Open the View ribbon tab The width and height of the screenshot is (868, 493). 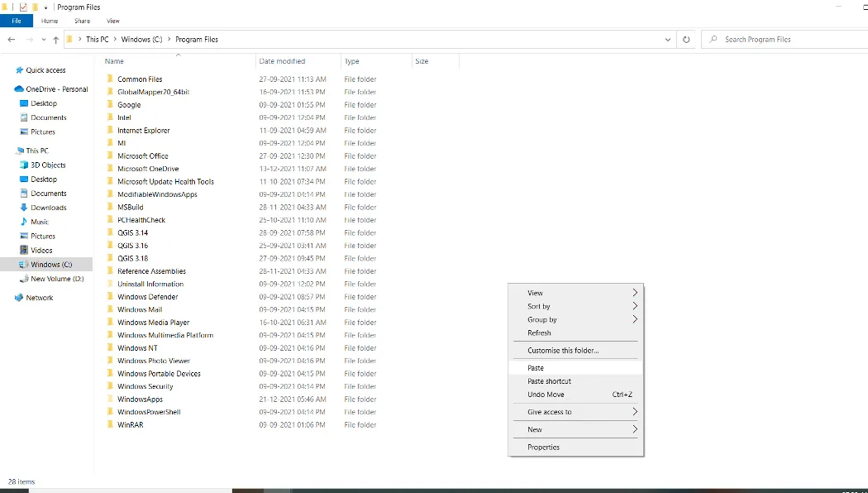pos(113,21)
